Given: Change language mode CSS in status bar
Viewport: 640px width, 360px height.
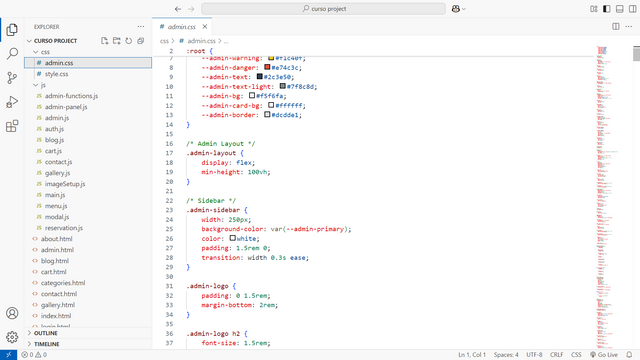Looking at the screenshot, I should 576,355.
